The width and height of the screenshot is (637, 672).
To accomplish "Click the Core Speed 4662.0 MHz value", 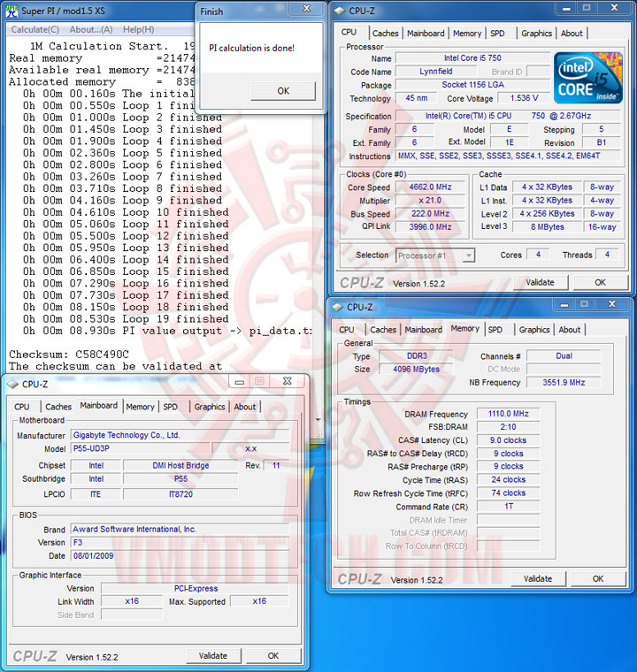I will pos(430,187).
